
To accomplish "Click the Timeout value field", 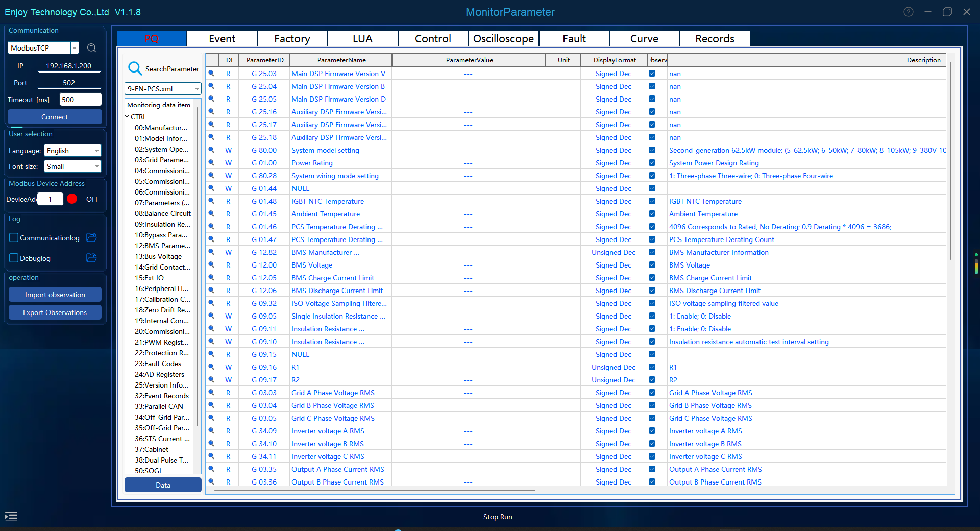I will coord(81,100).
